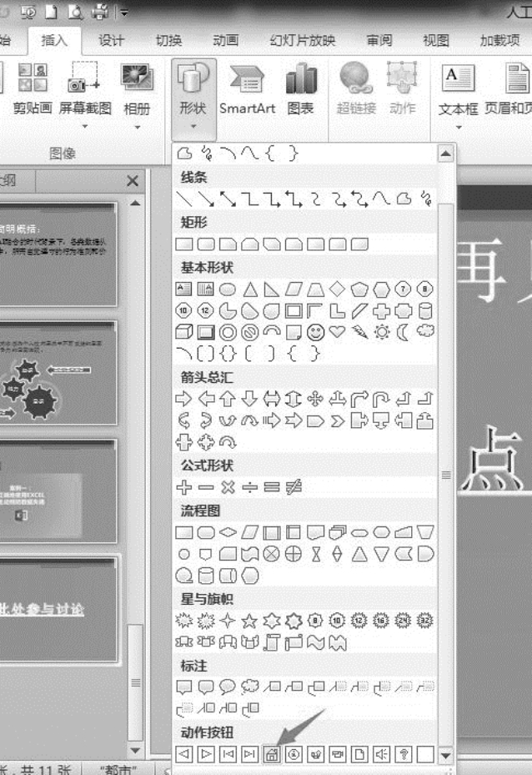The width and height of the screenshot is (532, 775).
Task: Pick the not-equal equation shape
Action: (x=294, y=487)
